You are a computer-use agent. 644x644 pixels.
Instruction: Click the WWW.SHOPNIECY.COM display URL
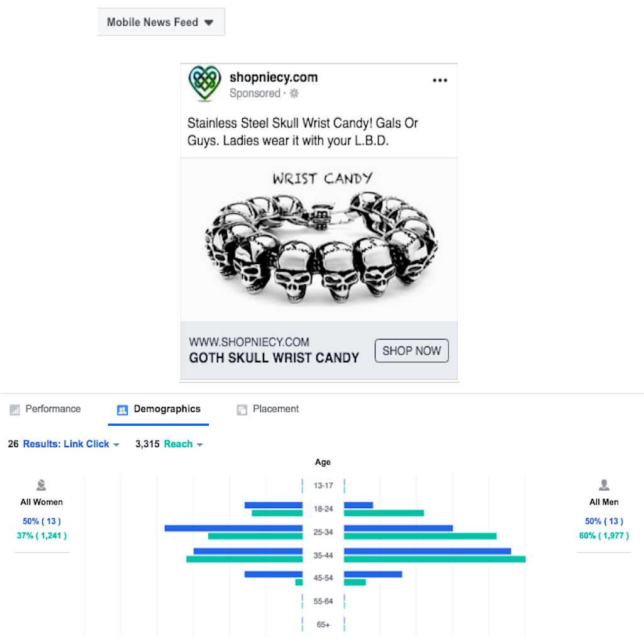(x=249, y=342)
